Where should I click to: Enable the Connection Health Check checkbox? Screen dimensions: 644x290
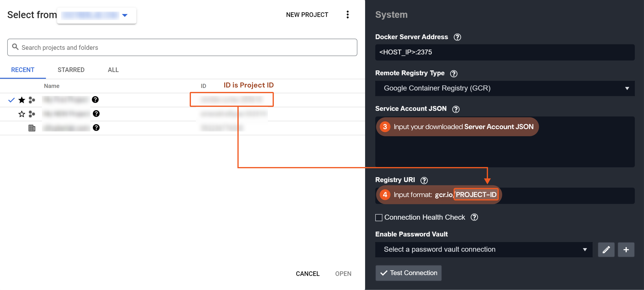coord(379,218)
